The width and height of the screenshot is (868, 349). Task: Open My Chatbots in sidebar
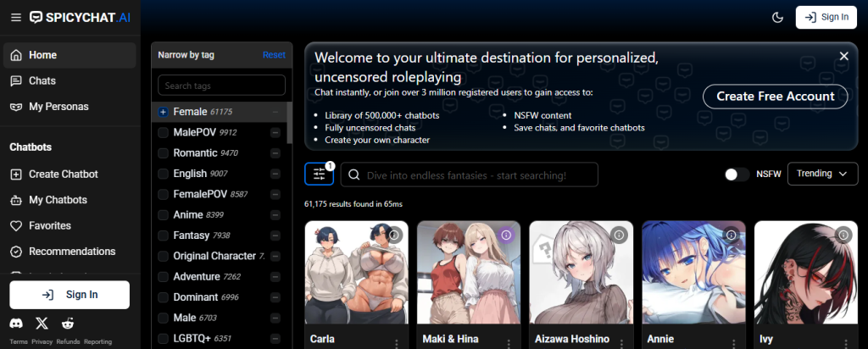[70, 200]
